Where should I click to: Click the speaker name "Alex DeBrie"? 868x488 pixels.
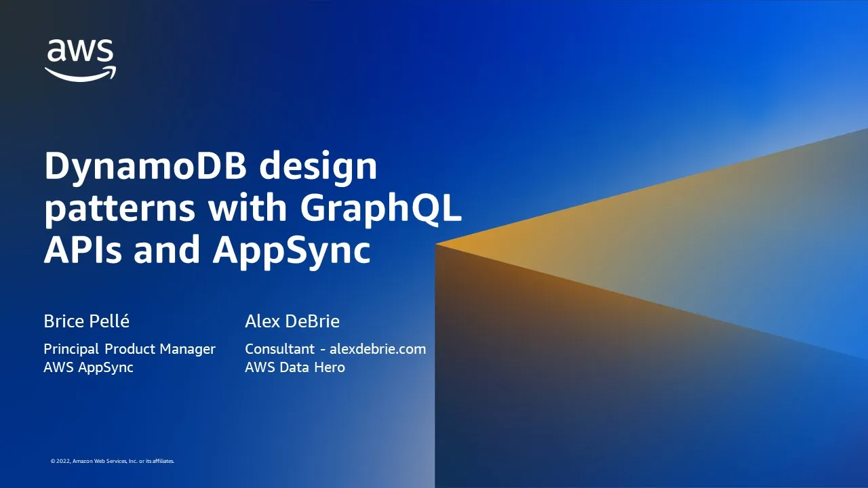pos(292,321)
